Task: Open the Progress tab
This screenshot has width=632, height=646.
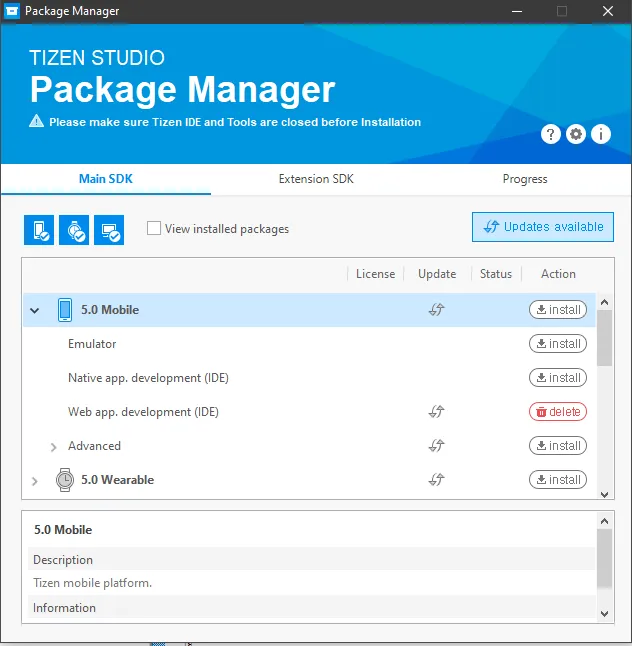Action: click(525, 179)
